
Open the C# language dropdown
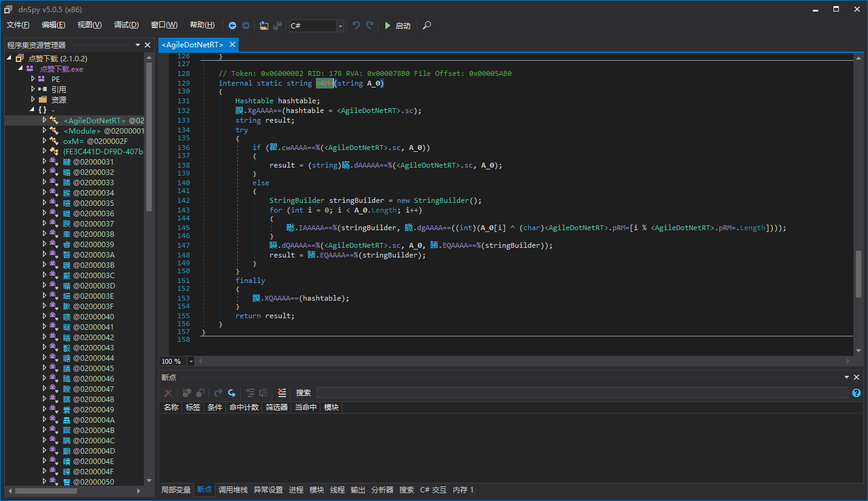(x=341, y=26)
